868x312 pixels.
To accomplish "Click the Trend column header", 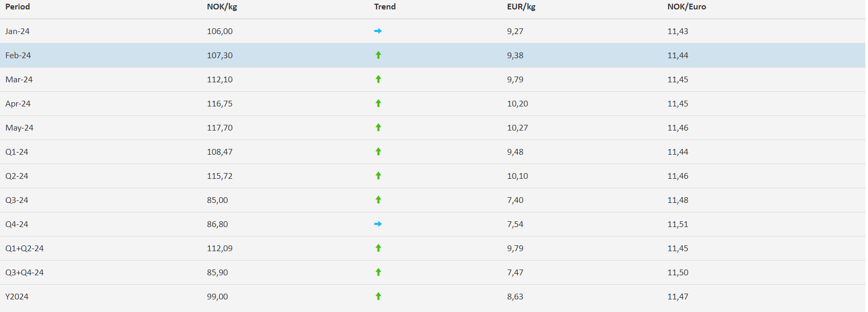I will pyautogui.click(x=385, y=7).
